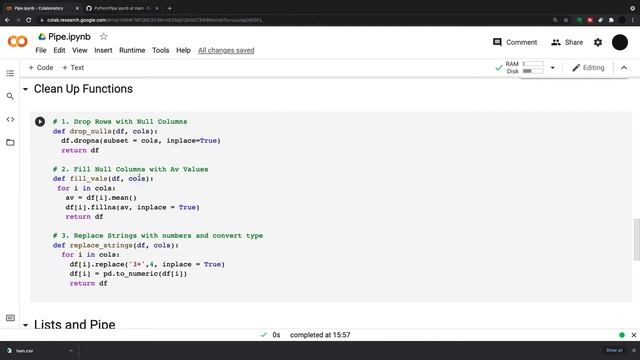Star the Pipe.ipynb notebook
Image resolution: width=640 pixels, height=360 pixels.
(104, 36)
